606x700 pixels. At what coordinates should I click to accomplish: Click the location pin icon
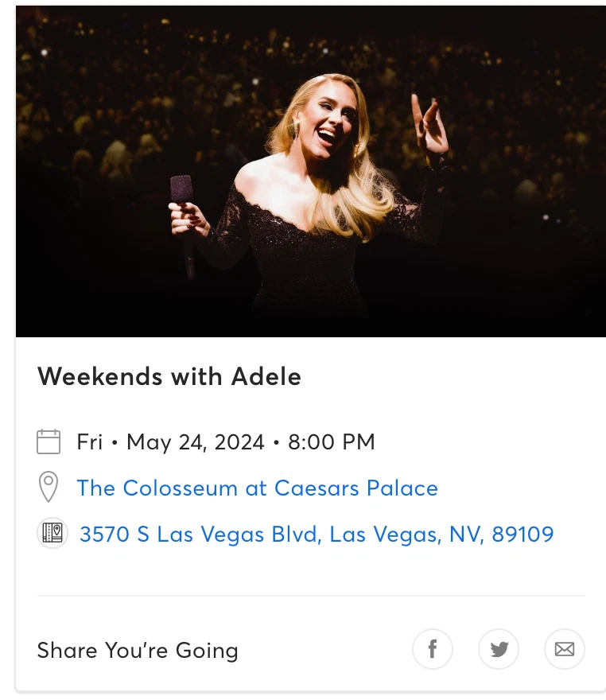pyautogui.click(x=49, y=487)
